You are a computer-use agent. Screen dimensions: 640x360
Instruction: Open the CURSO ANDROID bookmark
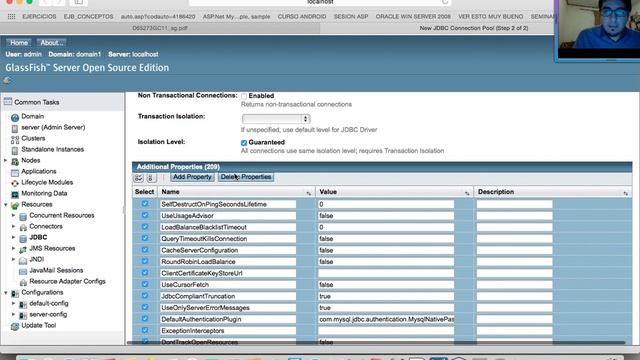[302, 17]
